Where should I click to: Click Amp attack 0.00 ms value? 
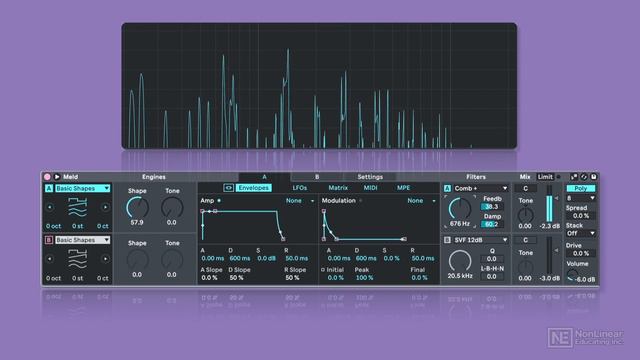[213, 258]
